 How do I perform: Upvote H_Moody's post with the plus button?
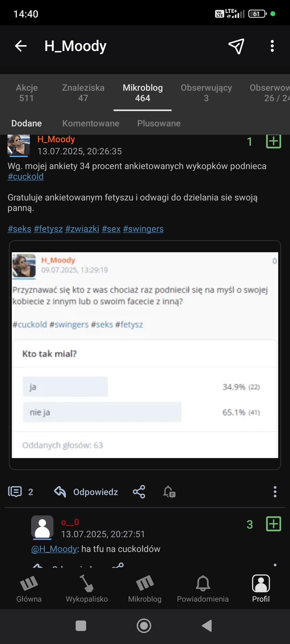click(273, 141)
